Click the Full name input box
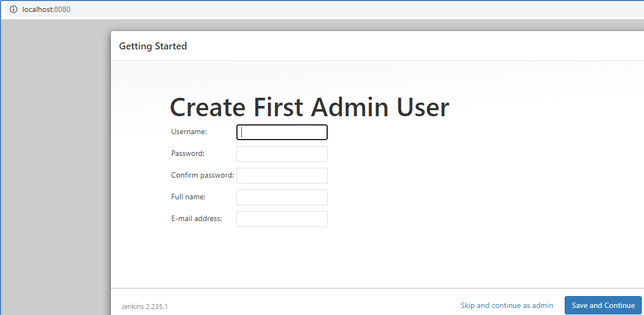The height and width of the screenshot is (315, 644). (282, 197)
